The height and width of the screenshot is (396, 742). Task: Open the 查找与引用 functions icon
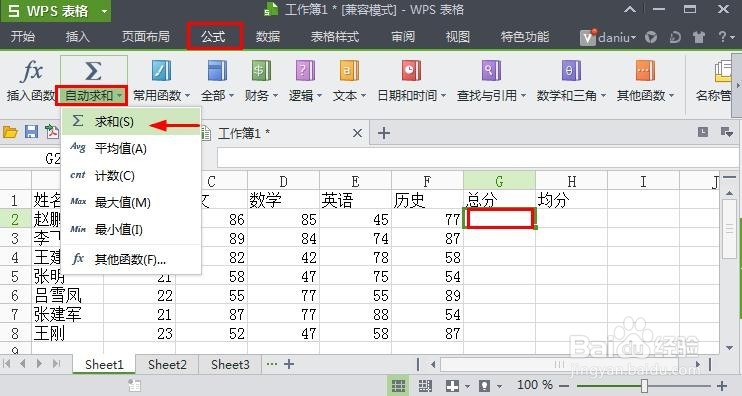point(491,71)
